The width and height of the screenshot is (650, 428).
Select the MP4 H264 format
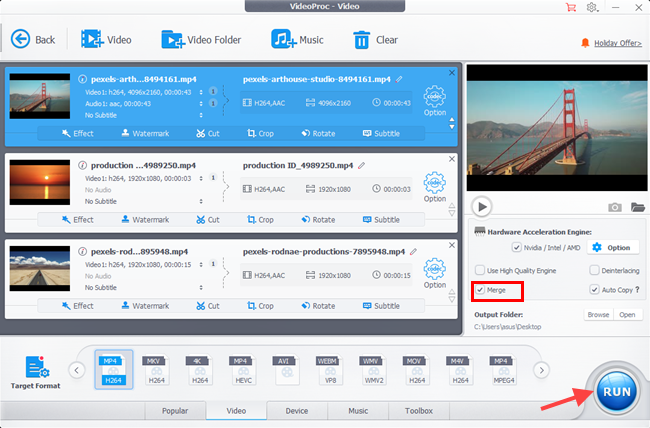pos(114,370)
